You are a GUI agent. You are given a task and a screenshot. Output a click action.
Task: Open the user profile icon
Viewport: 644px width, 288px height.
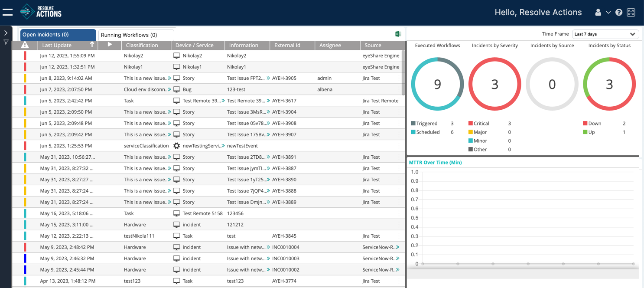[x=598, y=13]
